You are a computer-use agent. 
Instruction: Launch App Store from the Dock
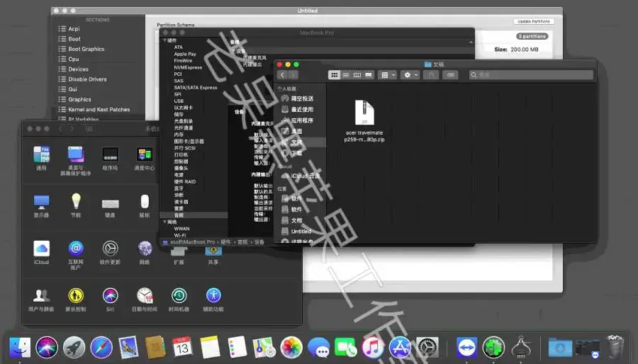coord(400,347)
